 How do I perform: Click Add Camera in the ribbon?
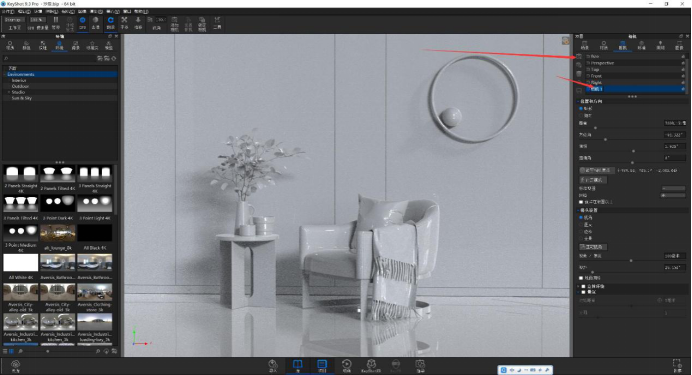[175, 24]
